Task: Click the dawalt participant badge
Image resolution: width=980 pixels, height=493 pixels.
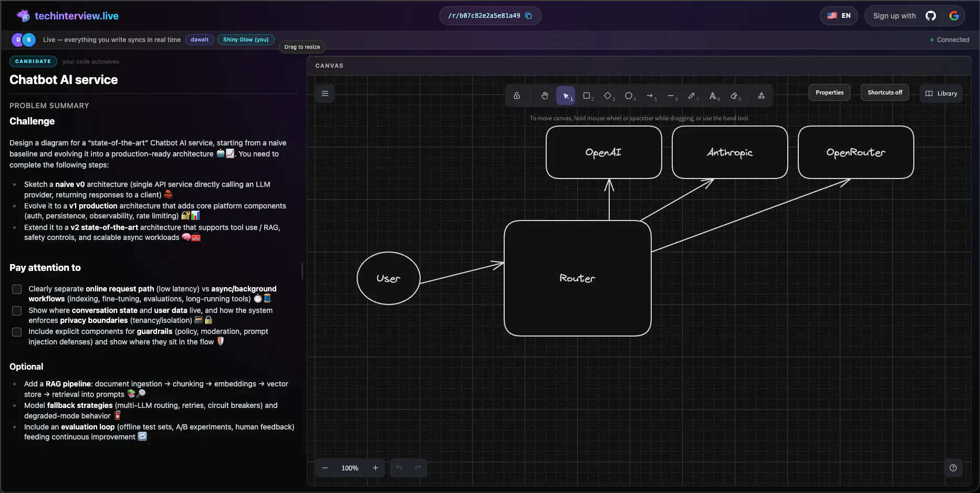Action: [200, 39]
